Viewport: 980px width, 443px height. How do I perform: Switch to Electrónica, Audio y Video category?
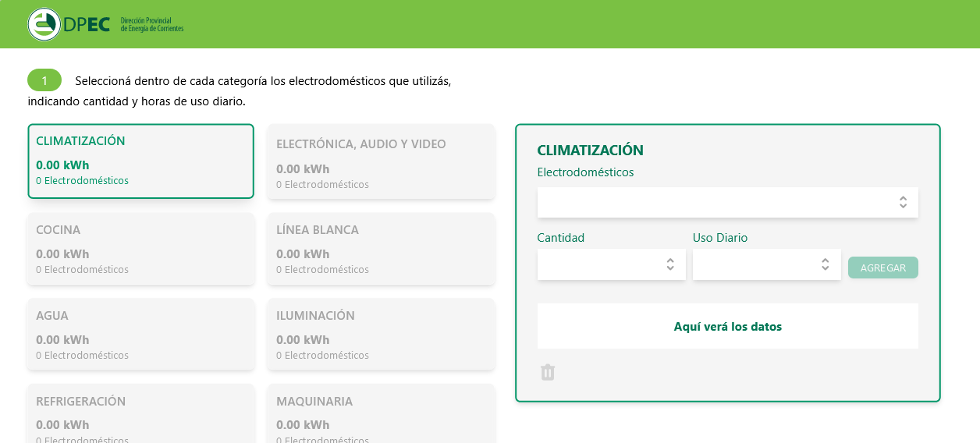[381, 161]
